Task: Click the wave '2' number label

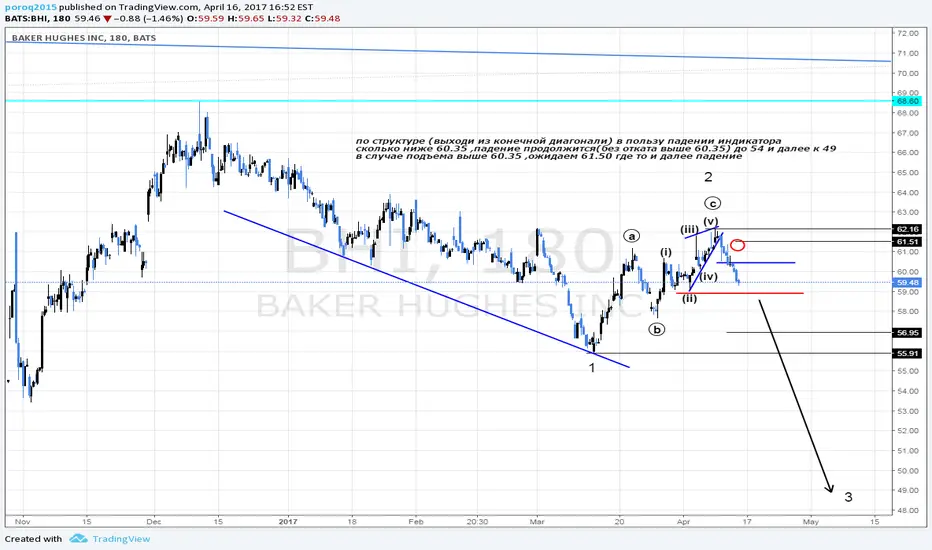Action: click(x=708, y=177)
